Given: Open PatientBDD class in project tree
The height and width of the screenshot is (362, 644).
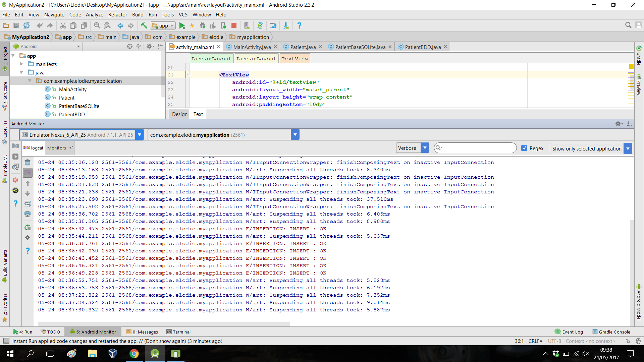Looking at the screenshot, I should [72, 114].
